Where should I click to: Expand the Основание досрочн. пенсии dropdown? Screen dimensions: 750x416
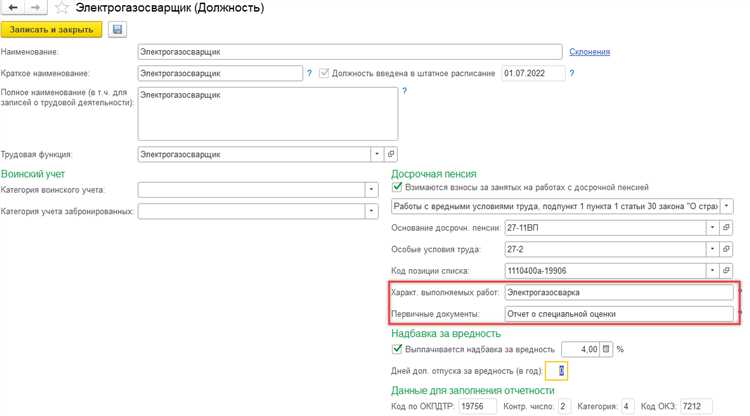click(x=712, y=227)
